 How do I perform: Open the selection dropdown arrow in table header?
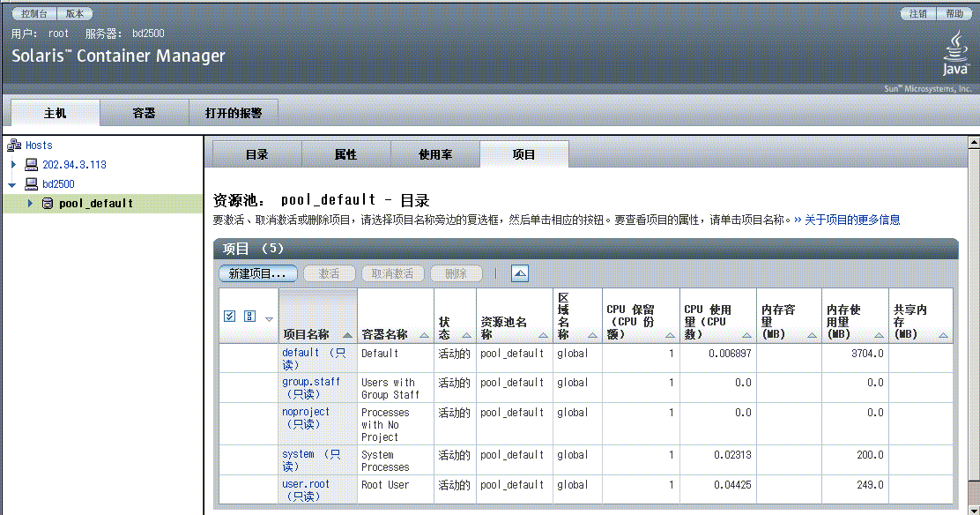[x=270, y=319]
